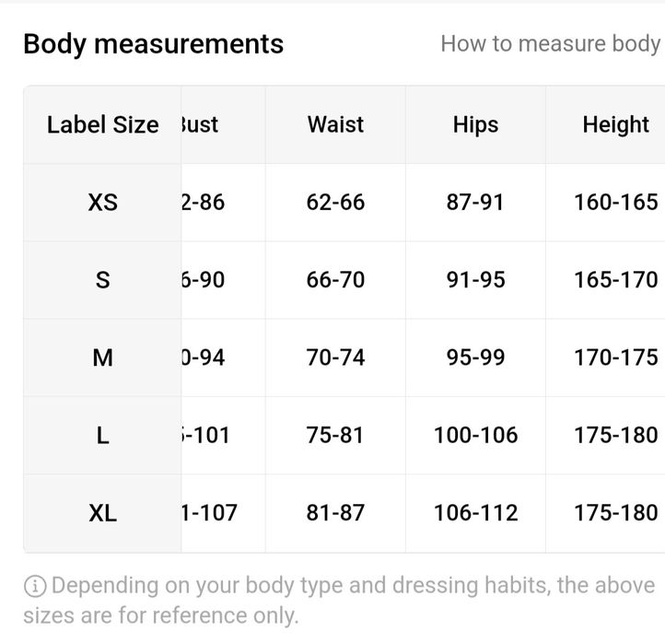Viewport: 665px width, 644px height.
Task: Select the S size row label
Action: point(102,279)
